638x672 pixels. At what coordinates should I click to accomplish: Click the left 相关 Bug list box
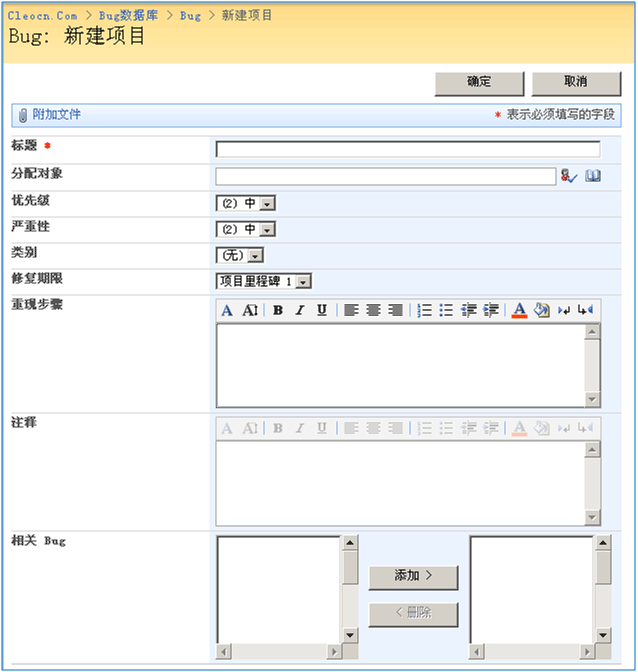click(279, 589)
